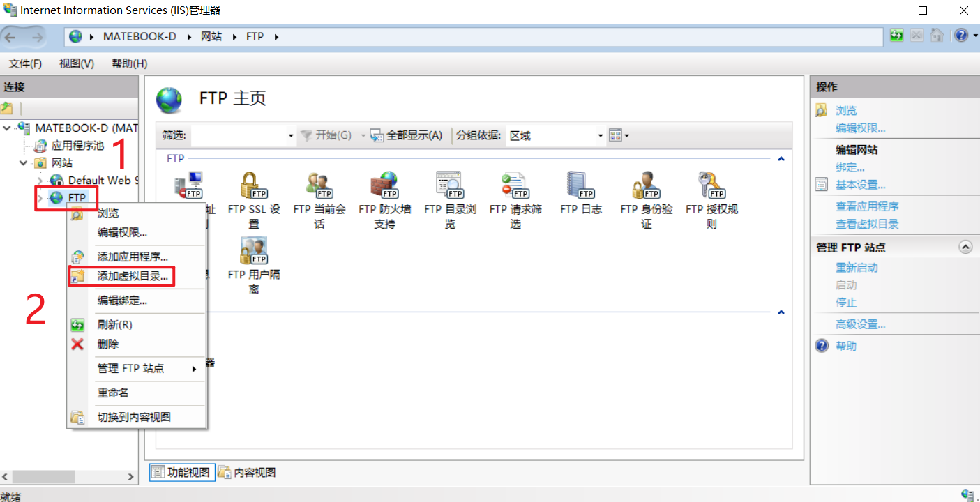
Task: Select Default Web Site in the tree
Action: coord(103,180)
